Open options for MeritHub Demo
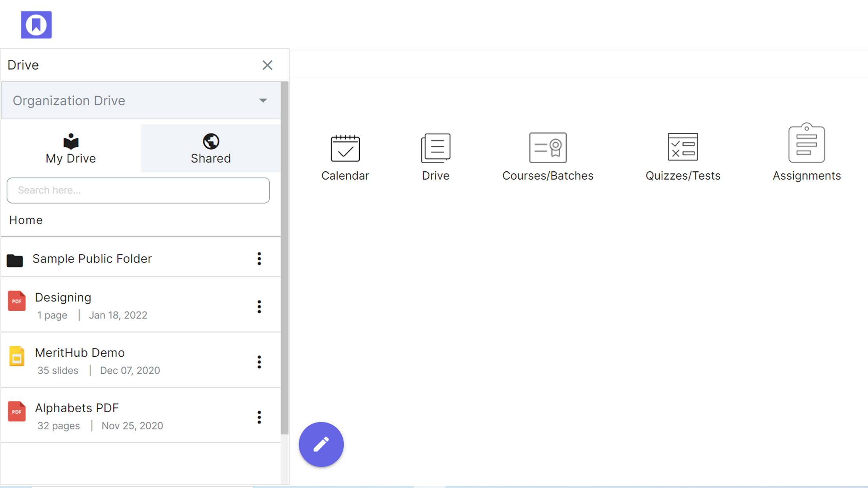 [x=259, y=362]
